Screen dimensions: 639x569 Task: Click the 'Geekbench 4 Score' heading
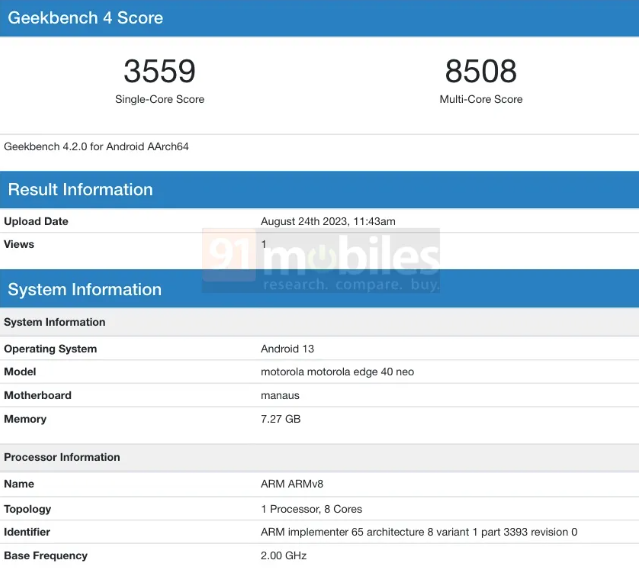click(x=85, y=18)
